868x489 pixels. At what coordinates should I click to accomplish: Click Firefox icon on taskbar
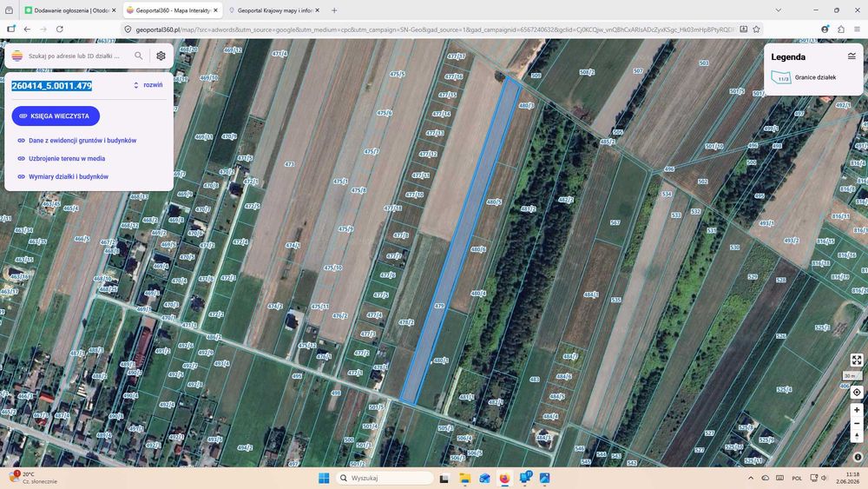[504, 478]
